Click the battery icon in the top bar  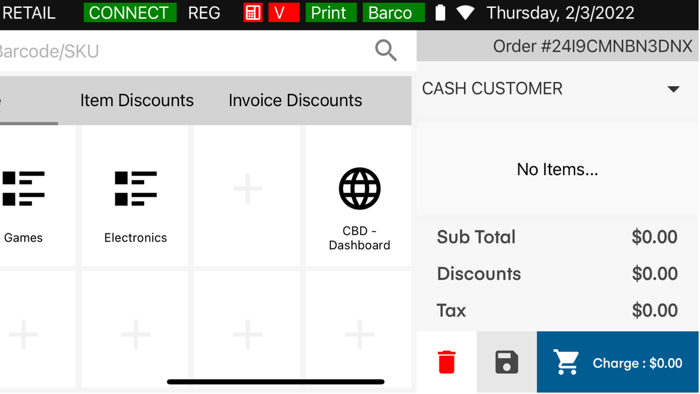click(440, 12)
